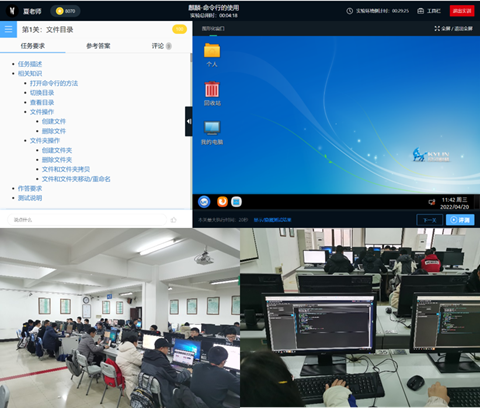
Task: Open the 删除文件夹 link
Action: click(57, 160)
